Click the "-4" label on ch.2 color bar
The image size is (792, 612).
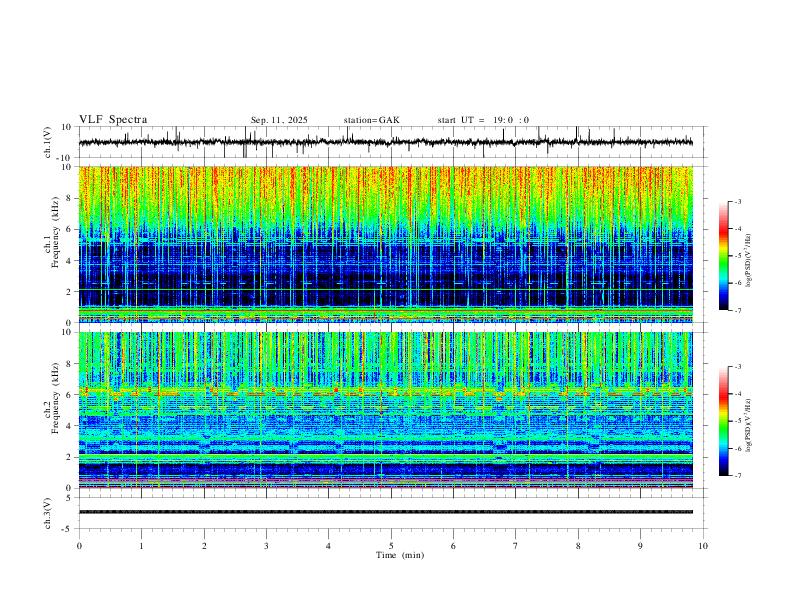click(x=738, y=394)
